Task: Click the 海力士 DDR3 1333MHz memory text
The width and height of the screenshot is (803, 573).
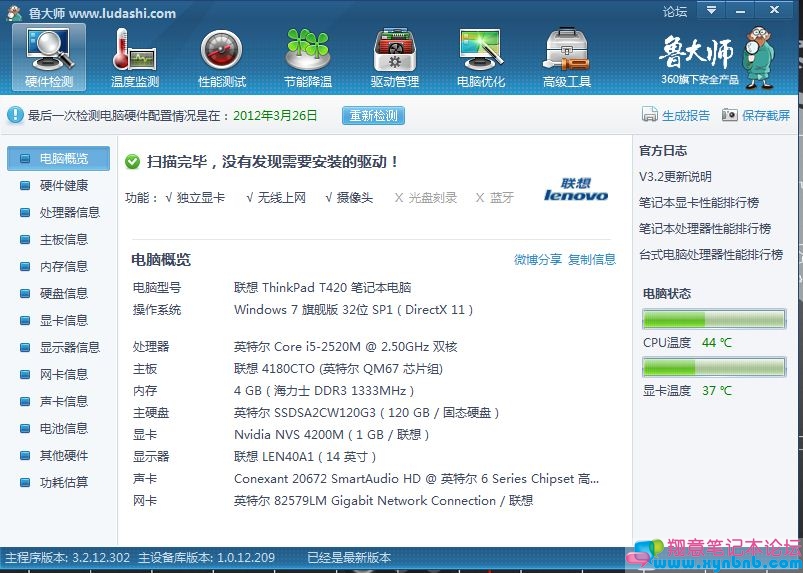Action: pyautogui.click(x=324, y=391)
